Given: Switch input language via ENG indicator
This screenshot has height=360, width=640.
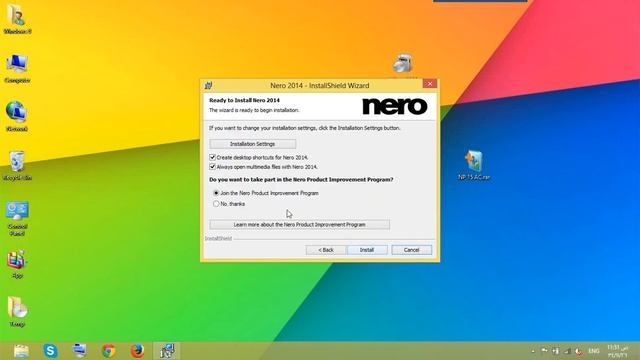Looking at the screenshot, I should 594,351.
